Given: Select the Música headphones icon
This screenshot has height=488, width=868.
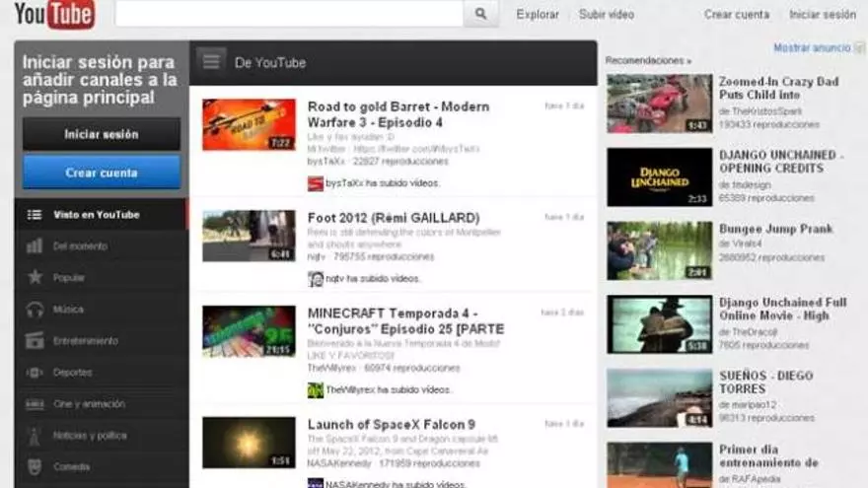Looking at the screenshot, I should point(35,310).
